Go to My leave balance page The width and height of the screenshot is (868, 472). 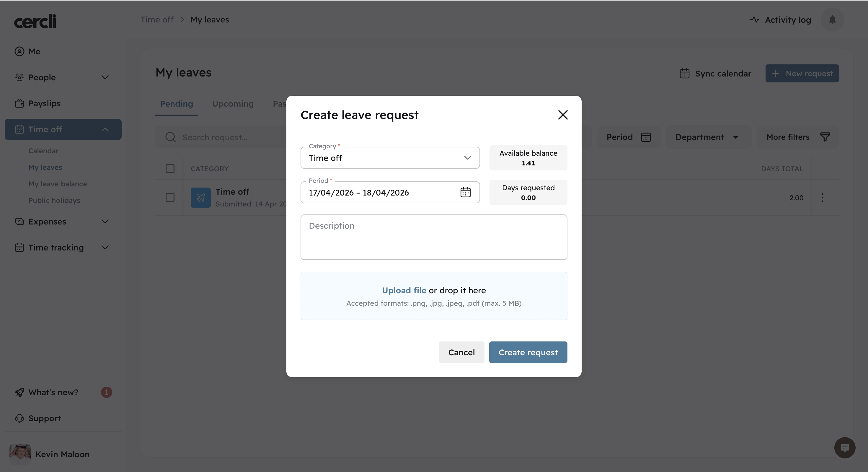[58, 184]
